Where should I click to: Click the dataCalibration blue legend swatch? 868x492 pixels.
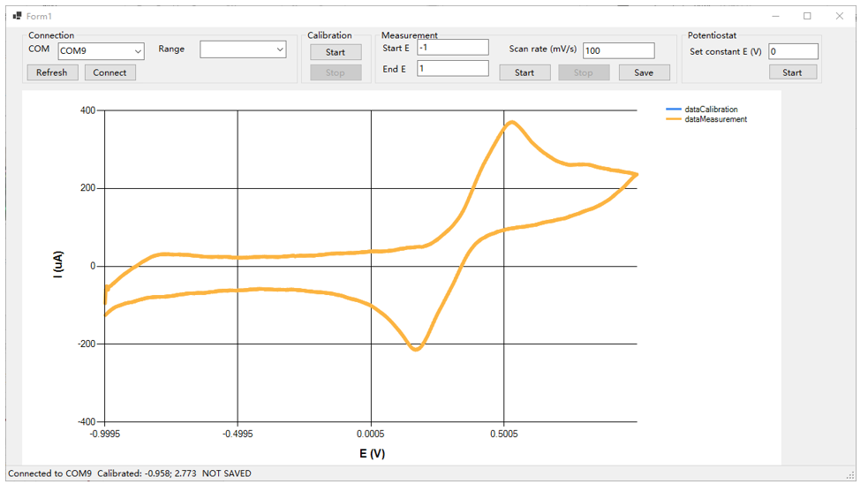(x=673, y=110)
